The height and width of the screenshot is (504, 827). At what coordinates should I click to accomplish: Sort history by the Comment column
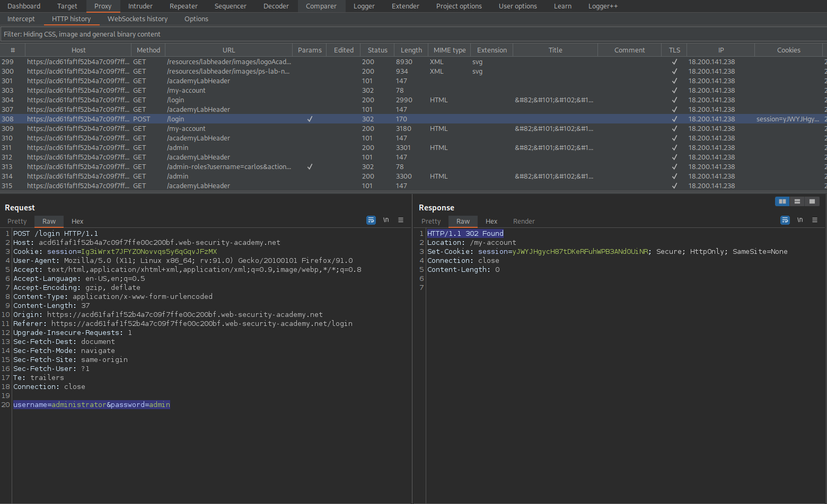pos(630,50)
